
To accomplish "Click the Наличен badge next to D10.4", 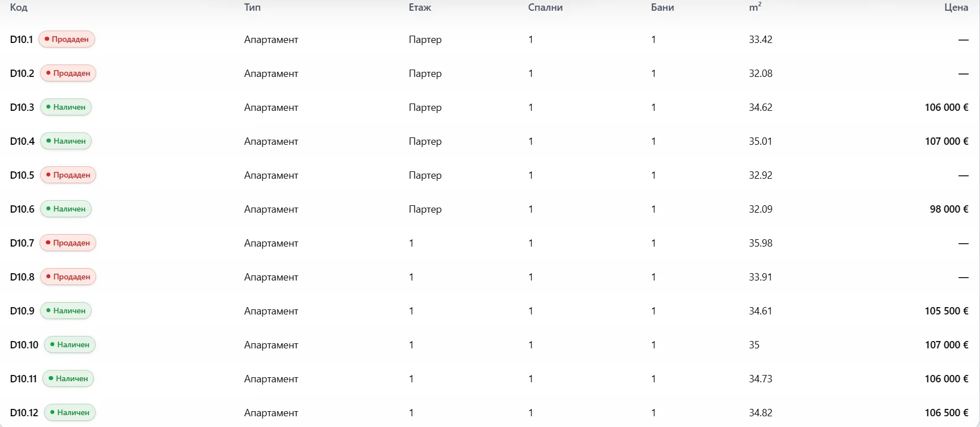I will [66, 141].
